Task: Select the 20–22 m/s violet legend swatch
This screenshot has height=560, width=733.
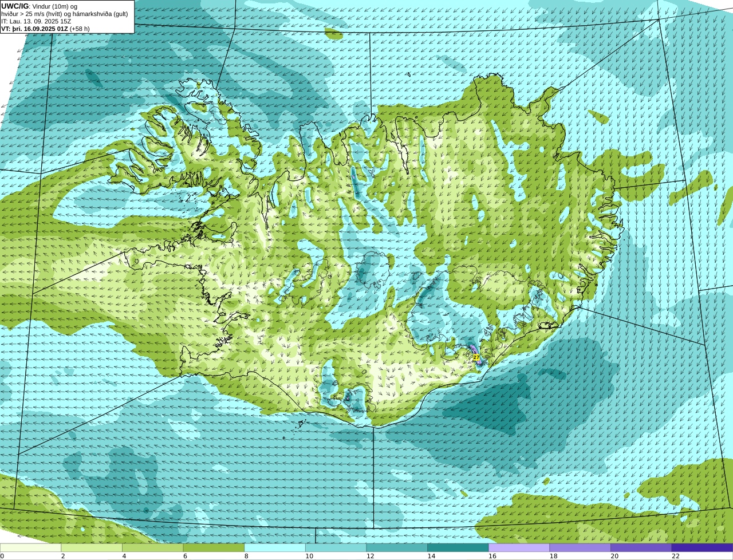Action: click(x=641, y=547)
